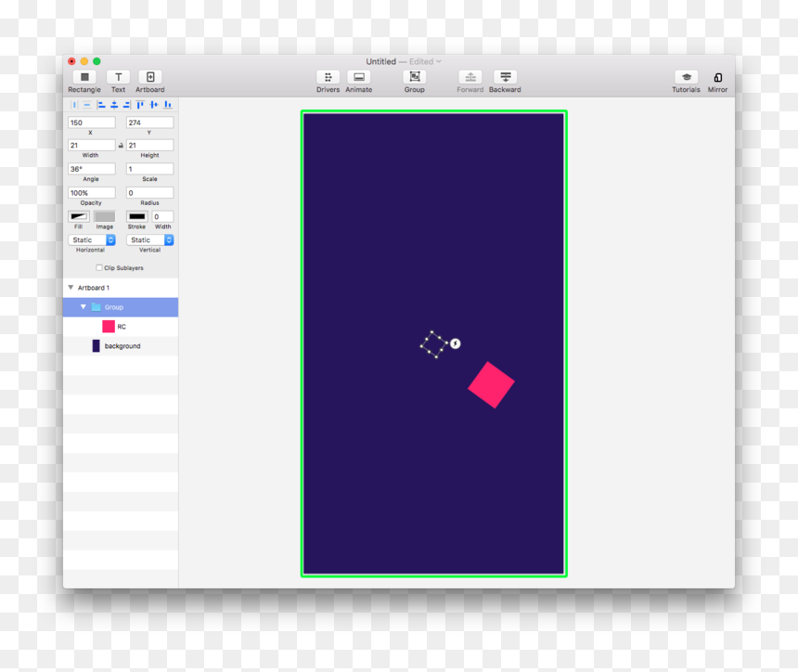
Task: Click the align vertical centers icon
Action: (x=154, y=104)
